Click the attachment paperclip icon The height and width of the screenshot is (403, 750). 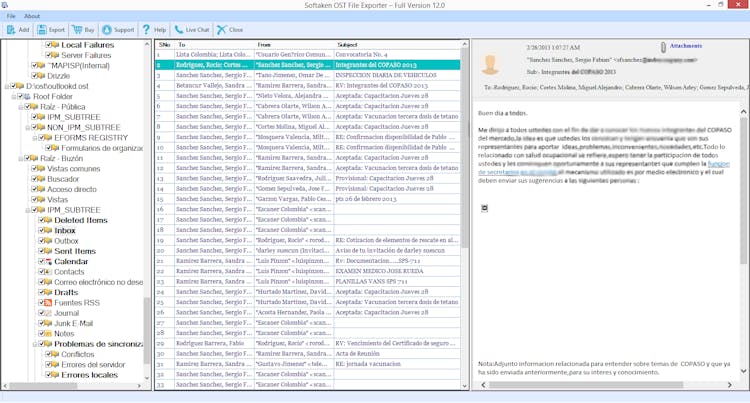(663, 47)
